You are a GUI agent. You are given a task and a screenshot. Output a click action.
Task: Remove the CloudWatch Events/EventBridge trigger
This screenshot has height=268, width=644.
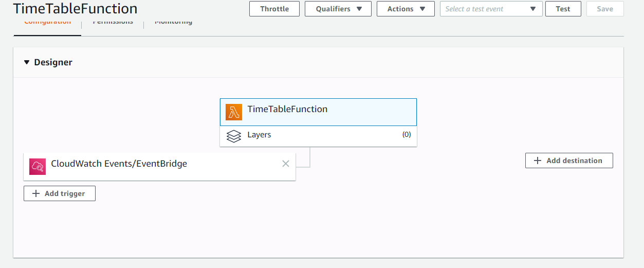(x=286, y=164)
